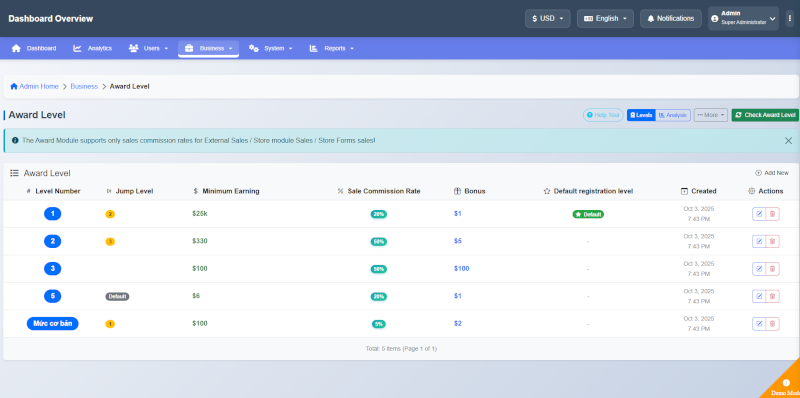800x398 pixels.
Task: Open Analytics nav item
Action: pyautogui.click(x=92, y=48)
